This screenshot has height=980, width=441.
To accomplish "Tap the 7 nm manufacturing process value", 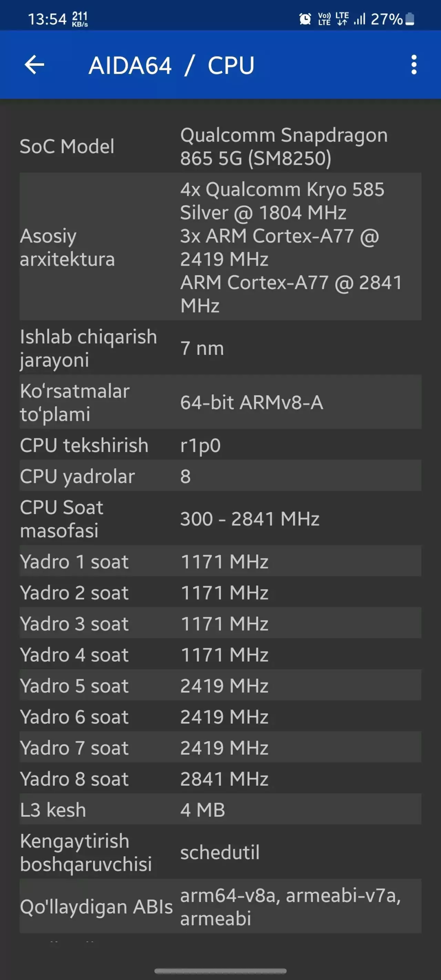I will [x=202, y=348].
